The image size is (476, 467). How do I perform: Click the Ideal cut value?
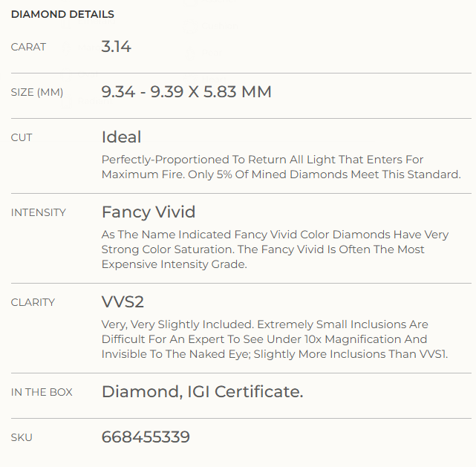(121, 137)
